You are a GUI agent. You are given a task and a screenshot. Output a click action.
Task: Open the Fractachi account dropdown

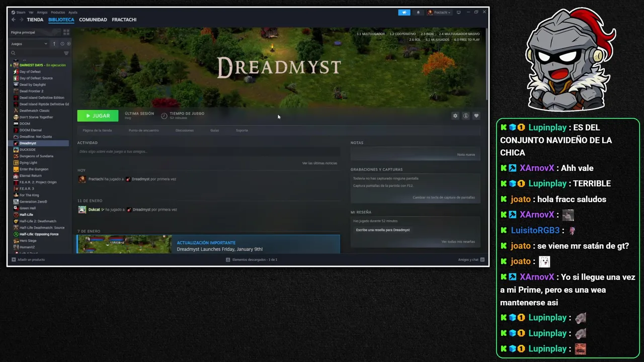pyautogui.click(x=439, y=13)
